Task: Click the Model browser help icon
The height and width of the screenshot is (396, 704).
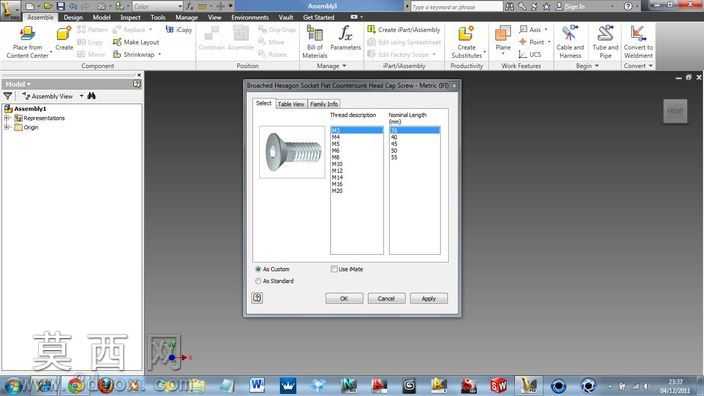Action: point(136,84)
